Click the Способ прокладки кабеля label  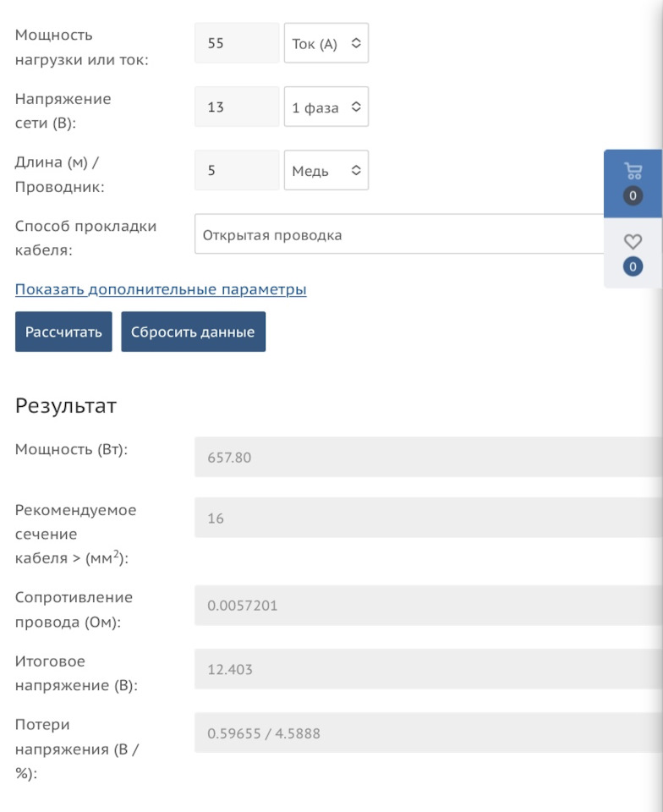[85, 239]
